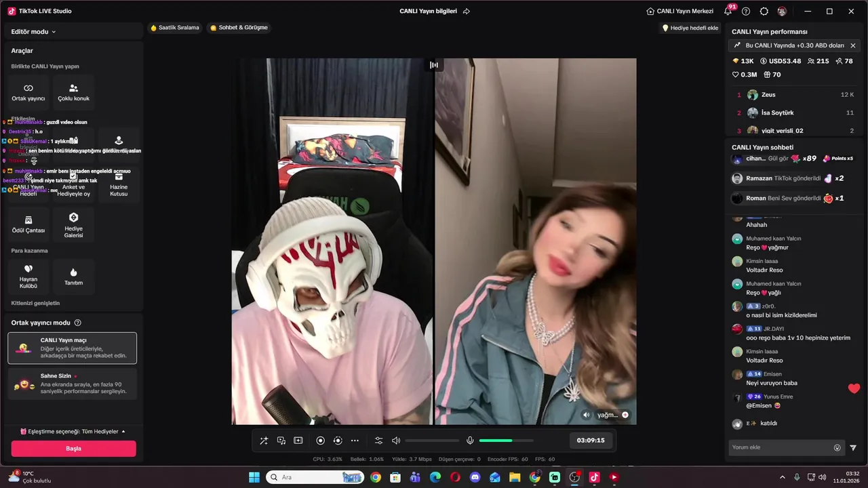This screenshot has width=868, height=488.
Task: Select top gifter Zeus row
Action: pos(795,95)
